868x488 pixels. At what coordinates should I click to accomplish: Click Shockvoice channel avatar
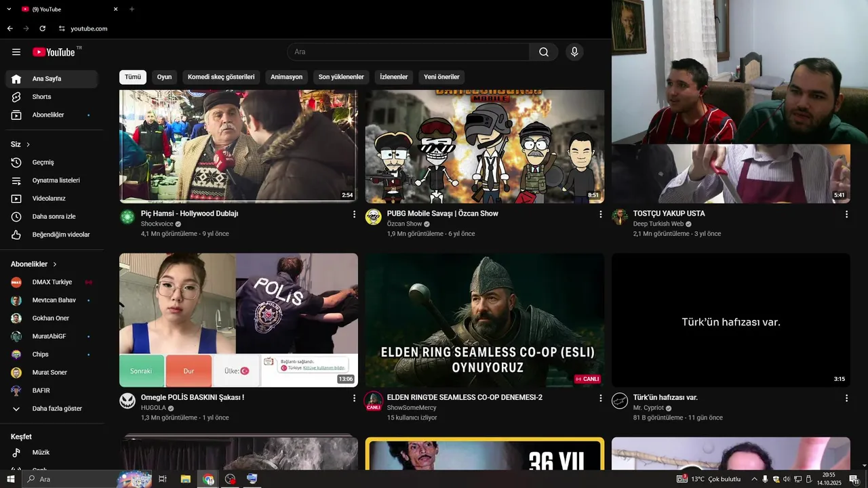pos(127,217)
